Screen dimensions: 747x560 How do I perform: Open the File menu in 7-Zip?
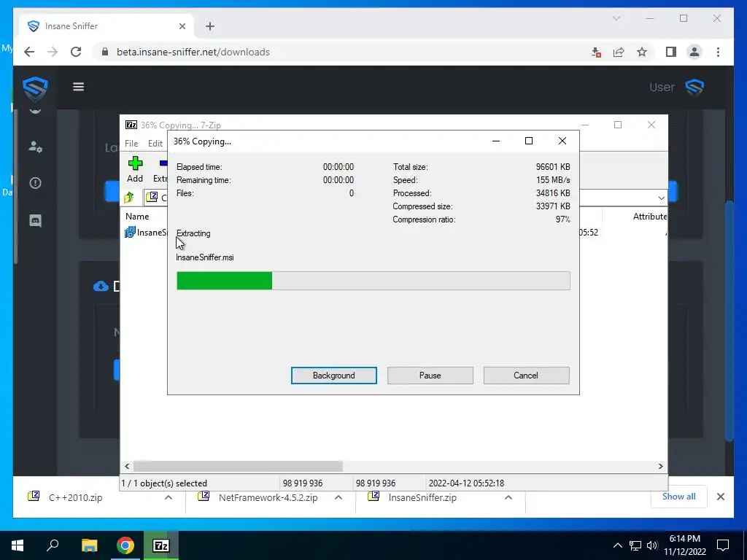(131, 144)
